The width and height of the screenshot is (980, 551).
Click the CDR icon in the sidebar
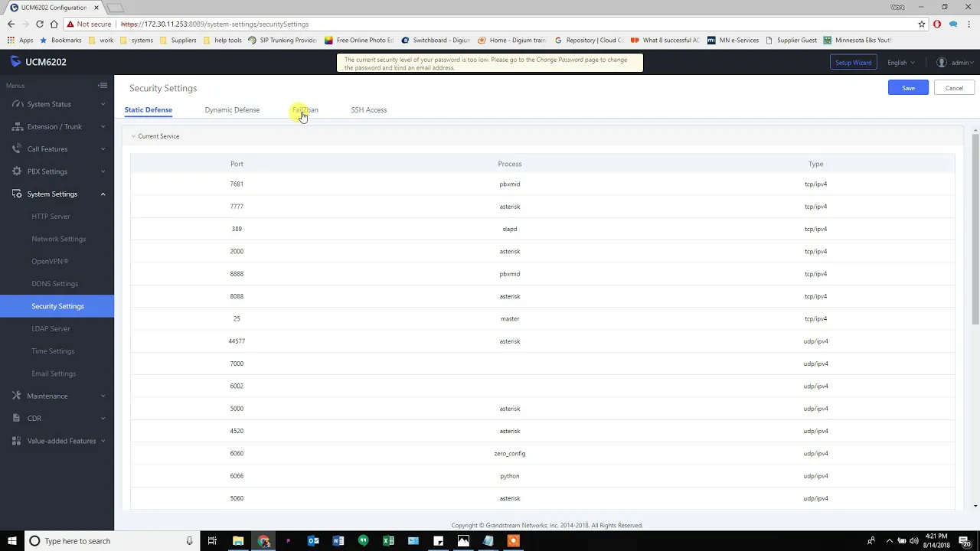pyautogui.click(x=17, y=419)
